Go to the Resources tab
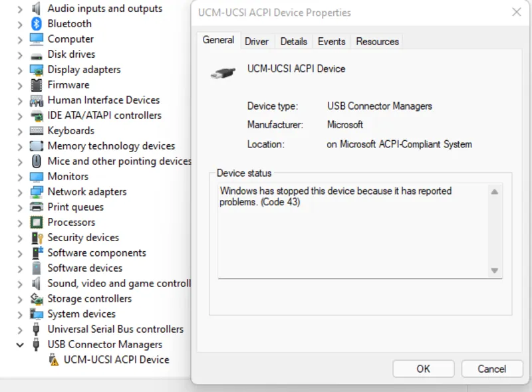Image resolution: width=532 pixels, height=392 pixels. click(377, 41)
